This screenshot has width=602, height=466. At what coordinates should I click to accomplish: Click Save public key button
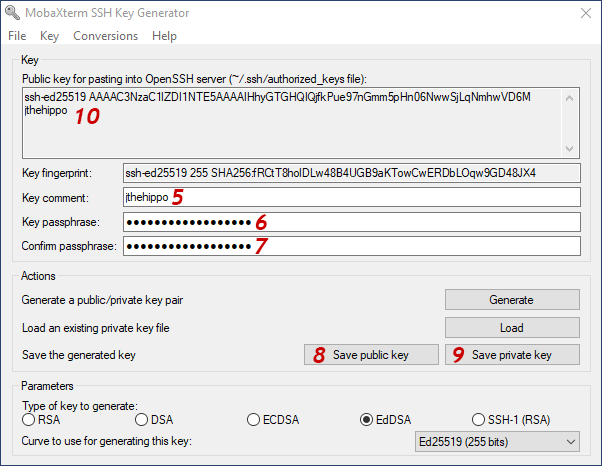(371, 355)
